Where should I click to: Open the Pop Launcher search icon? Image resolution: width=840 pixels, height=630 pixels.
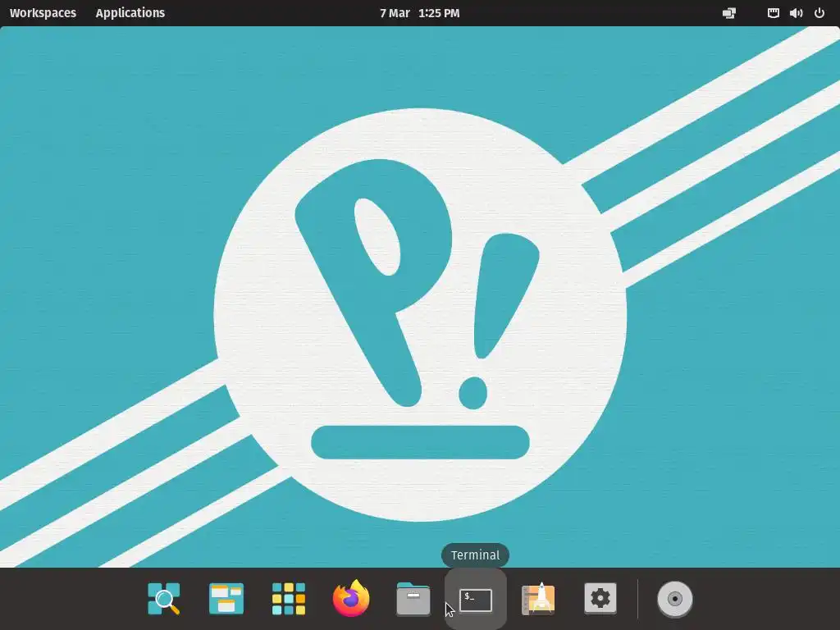(164, 598)
